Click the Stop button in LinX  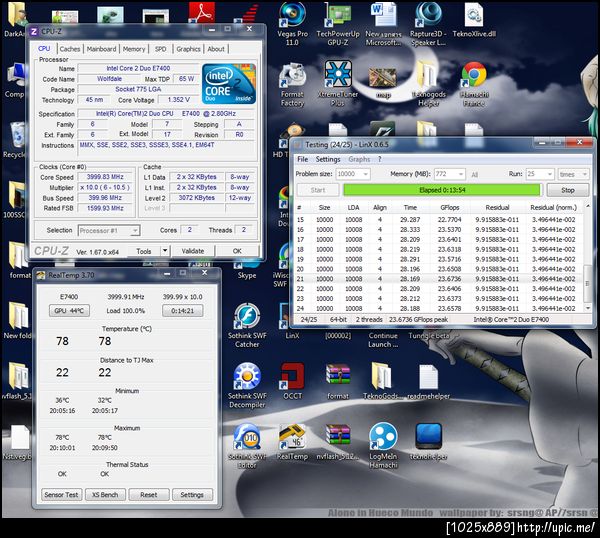point(568,190)
